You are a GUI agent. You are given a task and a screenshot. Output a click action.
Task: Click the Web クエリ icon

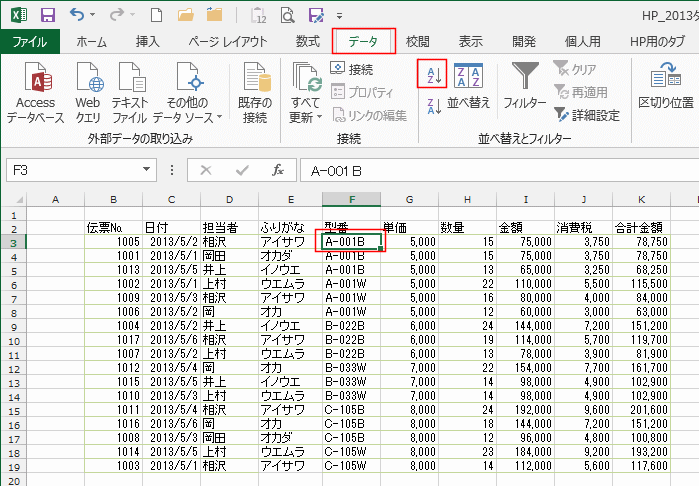tap(88, 91)
